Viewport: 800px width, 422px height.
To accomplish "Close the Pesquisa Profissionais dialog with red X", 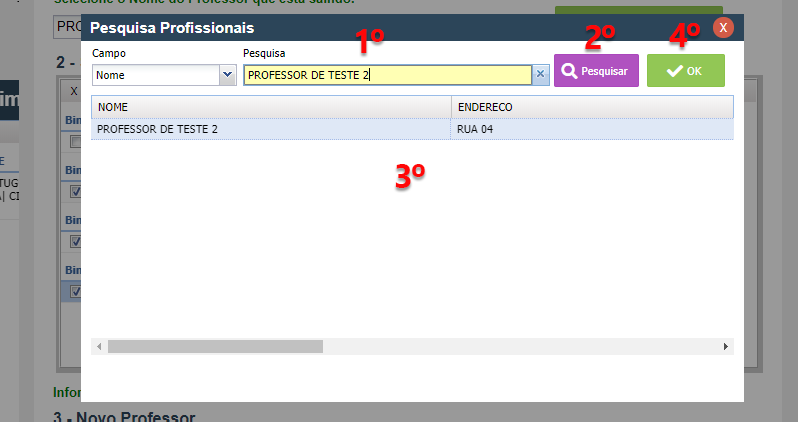I will [723, 28].
